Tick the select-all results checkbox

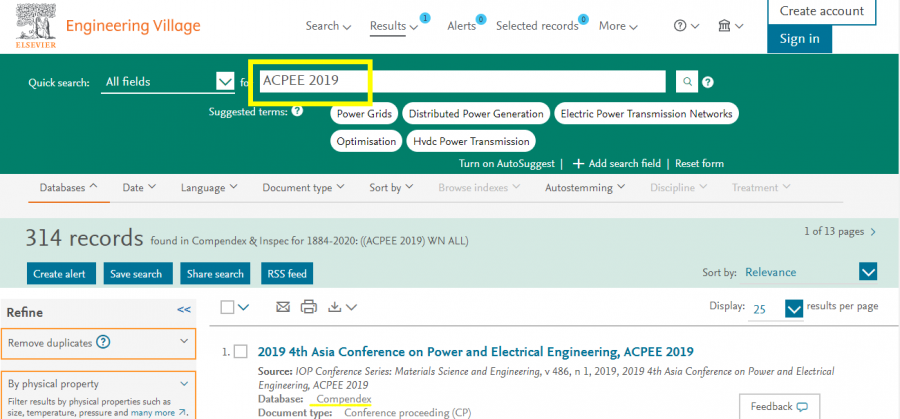point(228,307)
